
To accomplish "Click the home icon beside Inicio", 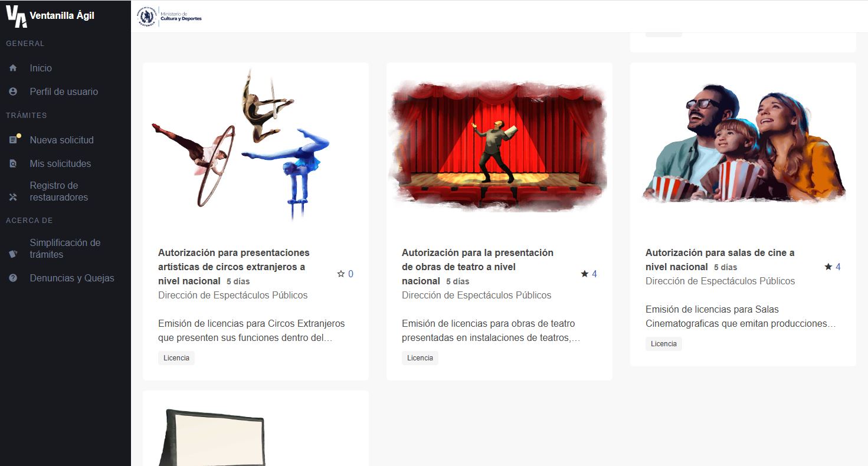I will click(x=13, y=68).
